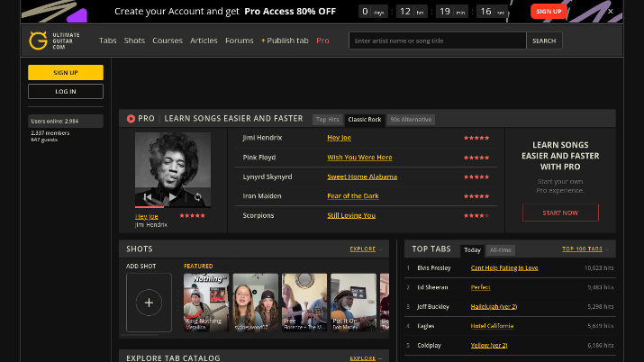The height and width of the screenshot is (362, 644).
Task: Open Perfect by Ed Sheeran
Action: [481, 287]
